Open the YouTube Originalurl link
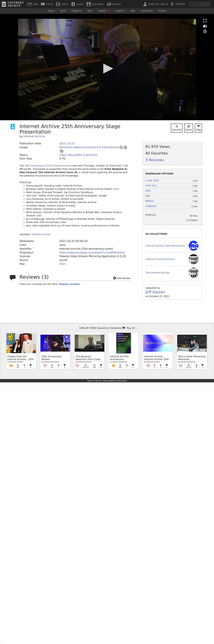Image resolution: width=214 pixels, height=644 pixels. point(92,252)
